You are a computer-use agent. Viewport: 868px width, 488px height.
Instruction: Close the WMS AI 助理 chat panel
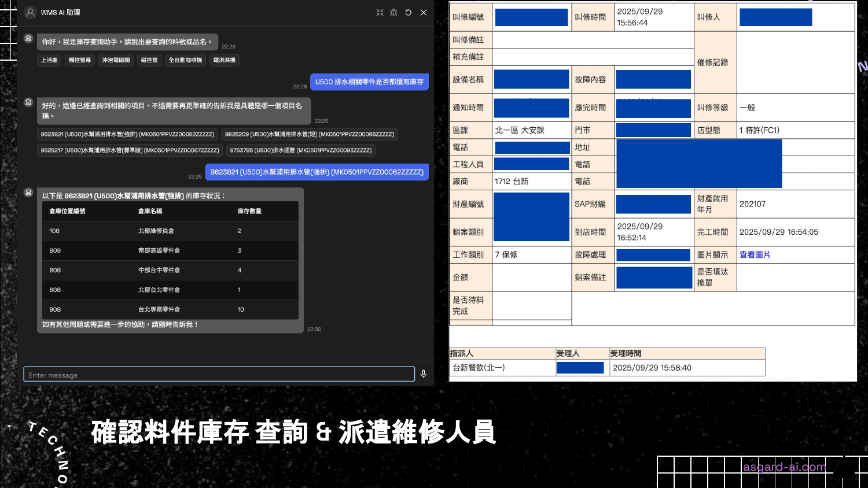tap(424, 12)
